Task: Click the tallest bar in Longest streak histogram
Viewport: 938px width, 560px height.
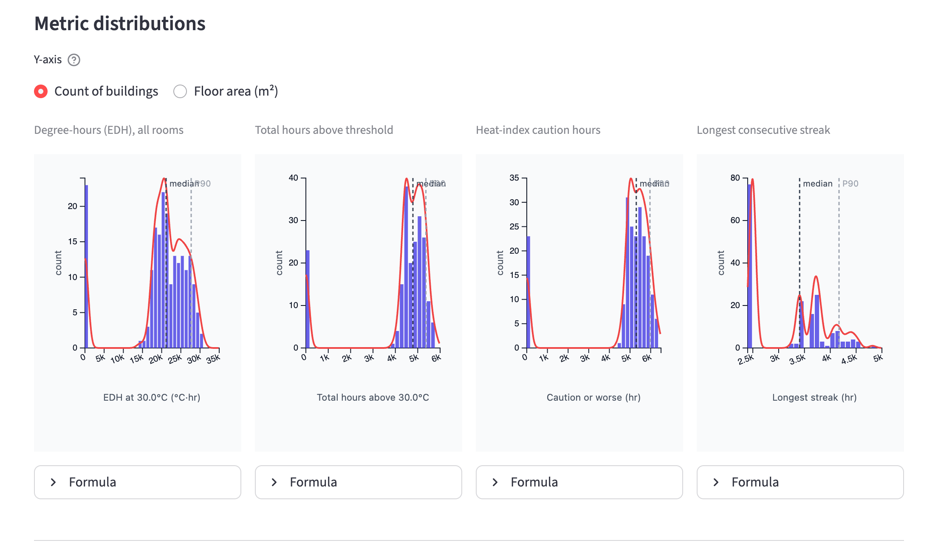Action: (750, 266)
